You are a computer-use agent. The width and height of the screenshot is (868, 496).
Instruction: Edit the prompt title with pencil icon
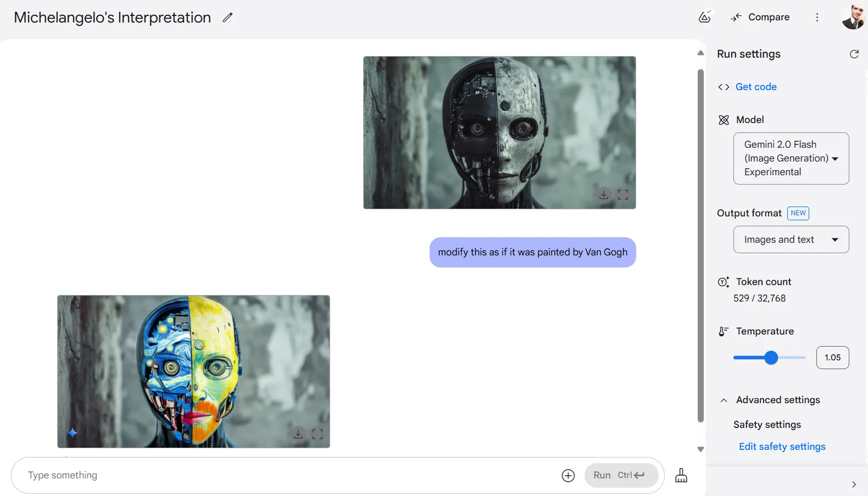pos(227,18)
